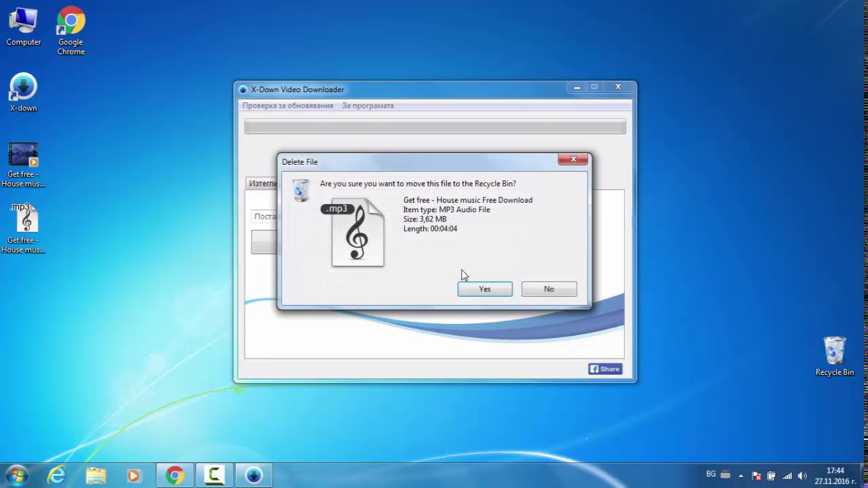
Task: Open Проверка за обновявания menu in X-Down
Action: 288,106
